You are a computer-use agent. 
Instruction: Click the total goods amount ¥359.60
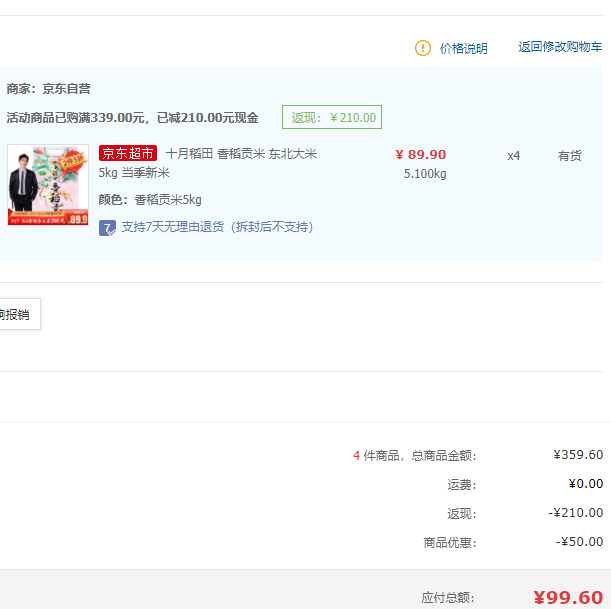[x=578, y=455]
